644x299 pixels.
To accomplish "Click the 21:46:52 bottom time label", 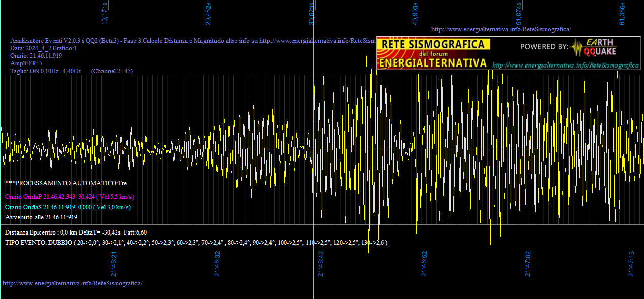I will 425,264.
